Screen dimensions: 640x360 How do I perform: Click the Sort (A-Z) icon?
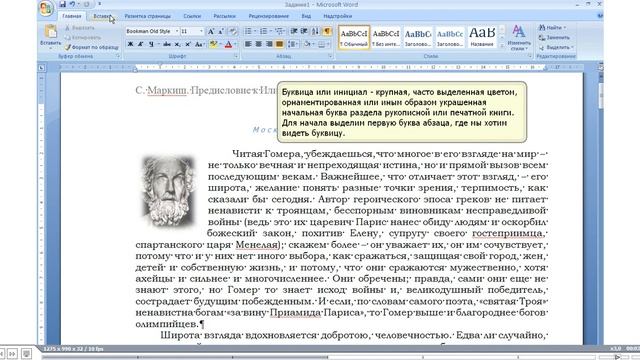click(x=315, y=31)
